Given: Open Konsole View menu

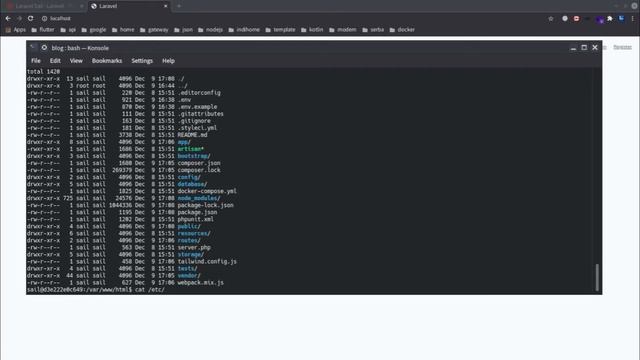Looking at the screenshot, I should [x=76, y=61].
